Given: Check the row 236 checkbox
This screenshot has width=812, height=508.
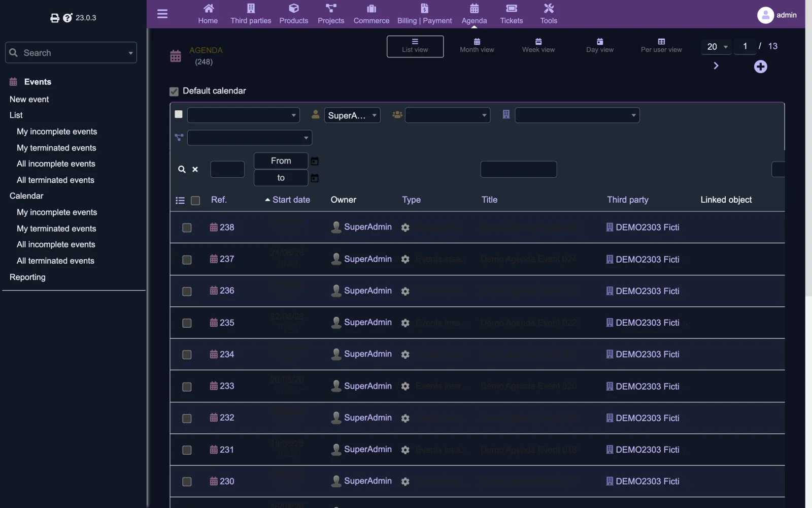Looking at the screenshot, I should point(187,292).
